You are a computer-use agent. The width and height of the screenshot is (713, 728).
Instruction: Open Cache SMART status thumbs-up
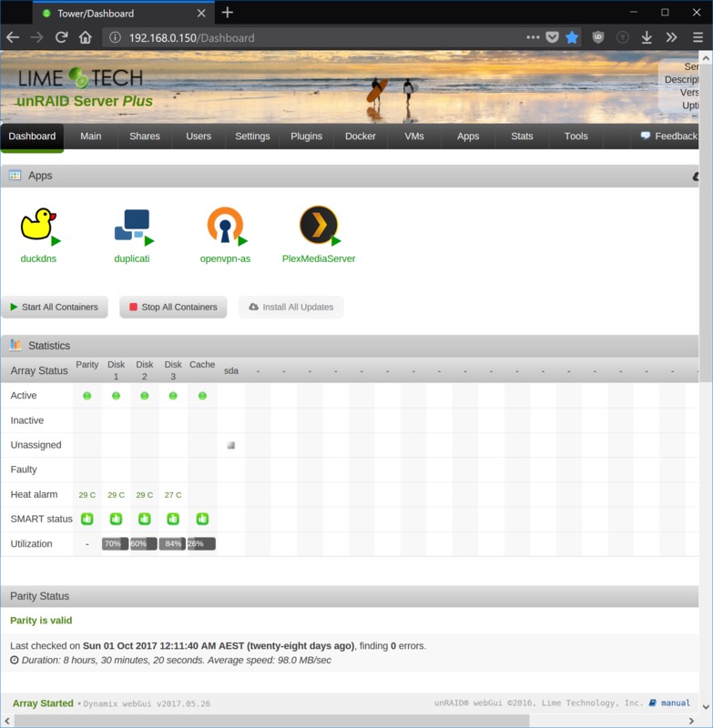tap(202, 519)
